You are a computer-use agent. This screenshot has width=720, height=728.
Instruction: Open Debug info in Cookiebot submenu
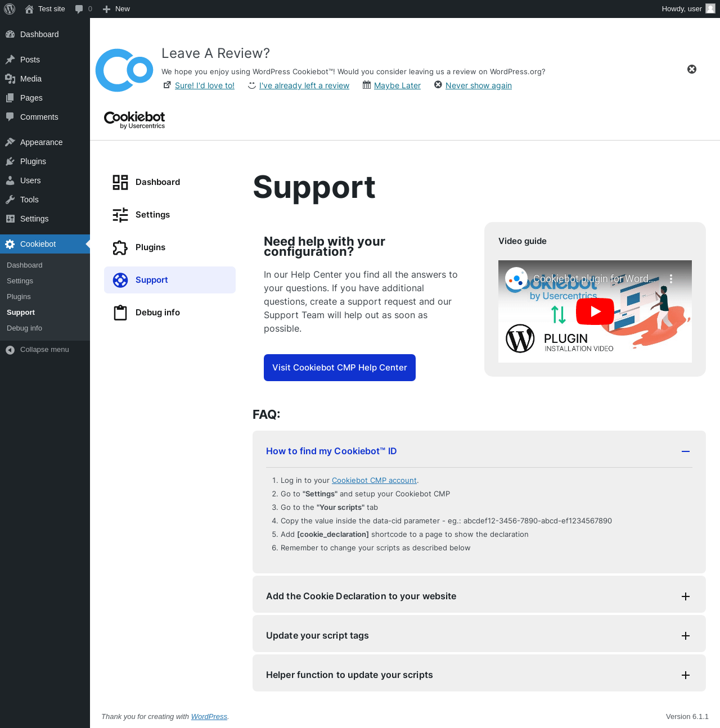tap(25, 328)
